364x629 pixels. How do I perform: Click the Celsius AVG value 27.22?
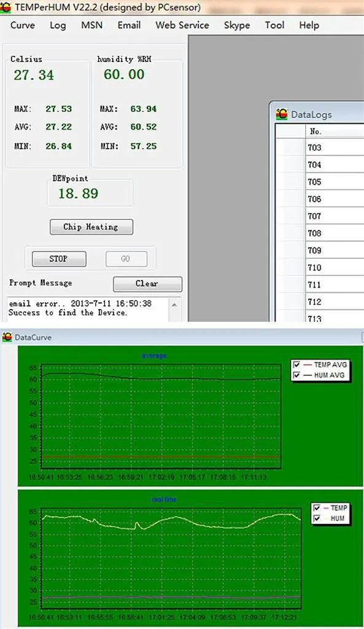tap(58, 127)
